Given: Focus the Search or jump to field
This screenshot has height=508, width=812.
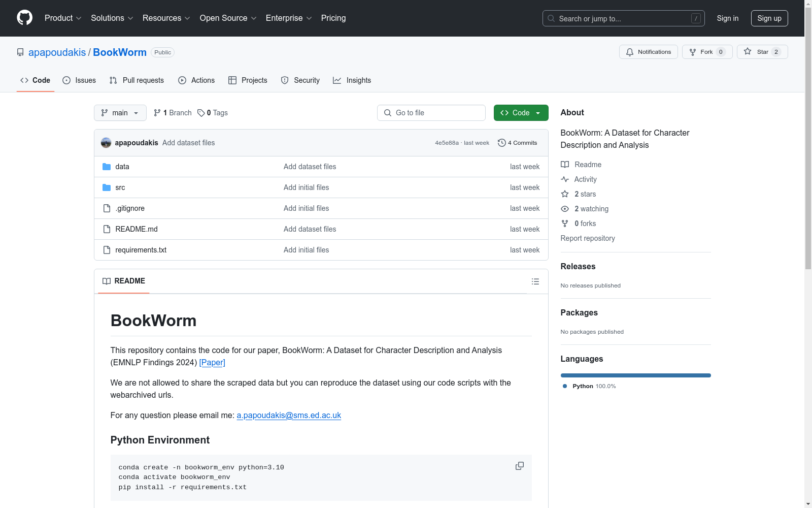Looking at the screenshot, I should coord(624,18).
